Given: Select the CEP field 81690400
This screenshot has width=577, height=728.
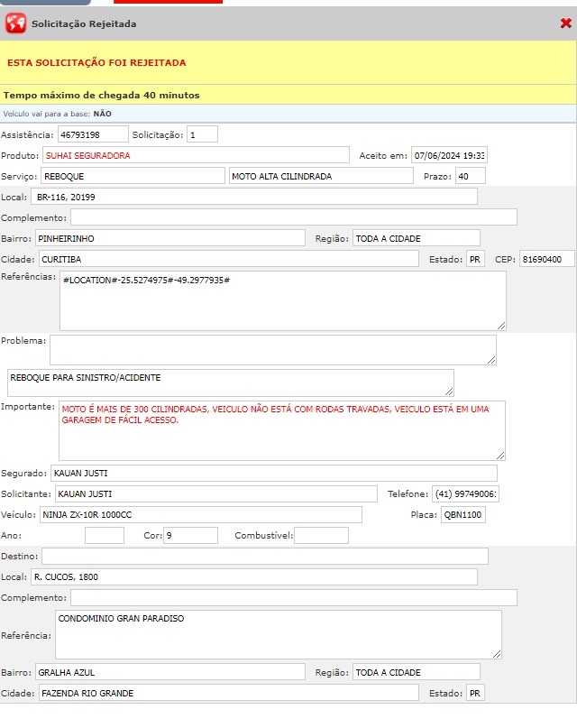Looking at the screenshot, I should (x=546, y=259).
